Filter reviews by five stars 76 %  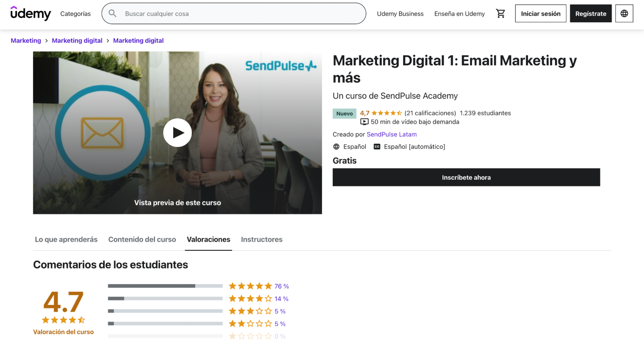point(198,286)
